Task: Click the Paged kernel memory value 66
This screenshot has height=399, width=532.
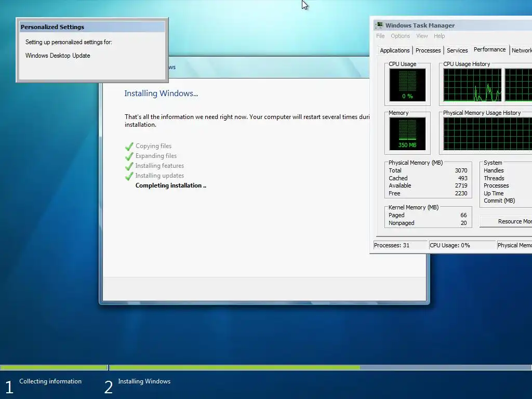Action: [x=463, y=215]
